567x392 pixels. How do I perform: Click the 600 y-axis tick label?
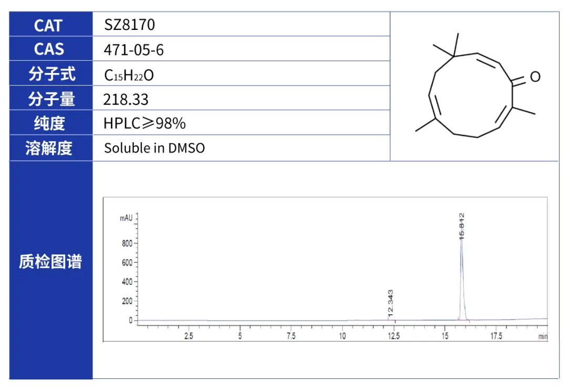pos(127,263)
